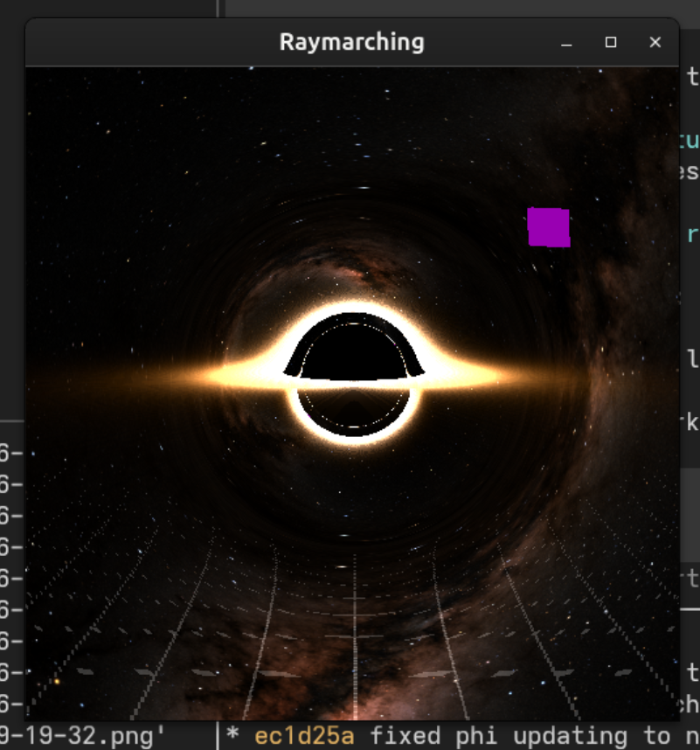
Task: Select the Raymarching window title
Action: click(x=350, y=41)
